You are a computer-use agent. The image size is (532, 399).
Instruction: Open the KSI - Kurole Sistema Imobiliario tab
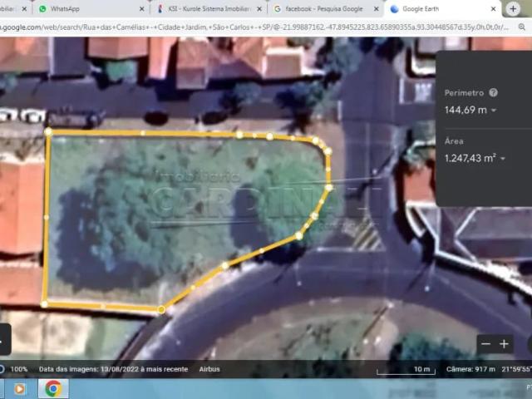click(209, 9)
